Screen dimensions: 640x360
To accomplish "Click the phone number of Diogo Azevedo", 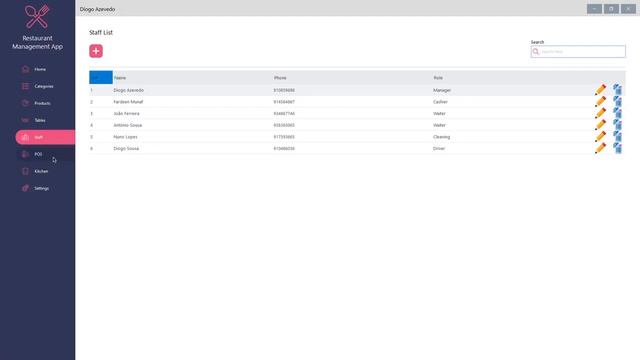I will (x=284, y=90).
